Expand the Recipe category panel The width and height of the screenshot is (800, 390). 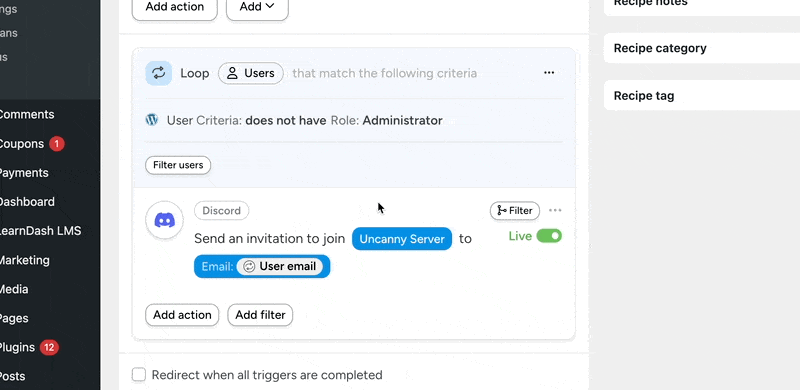point(702,48)
